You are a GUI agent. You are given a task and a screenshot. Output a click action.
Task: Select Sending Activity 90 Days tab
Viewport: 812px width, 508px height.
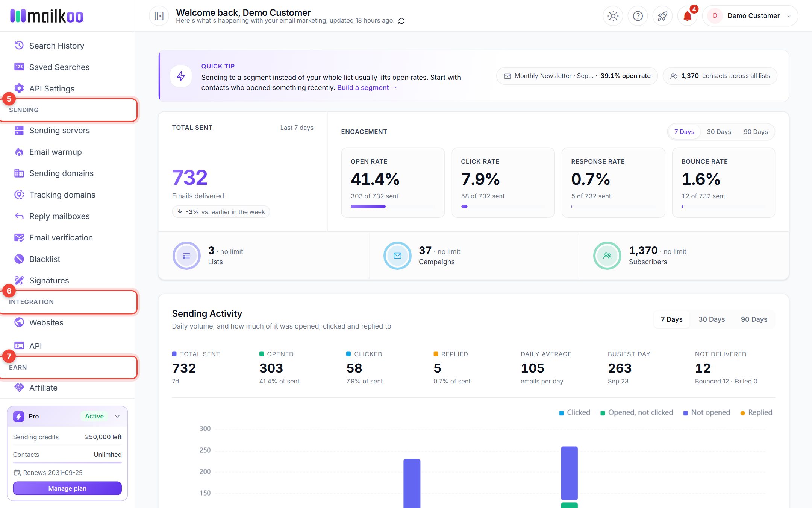coord(754,319)
